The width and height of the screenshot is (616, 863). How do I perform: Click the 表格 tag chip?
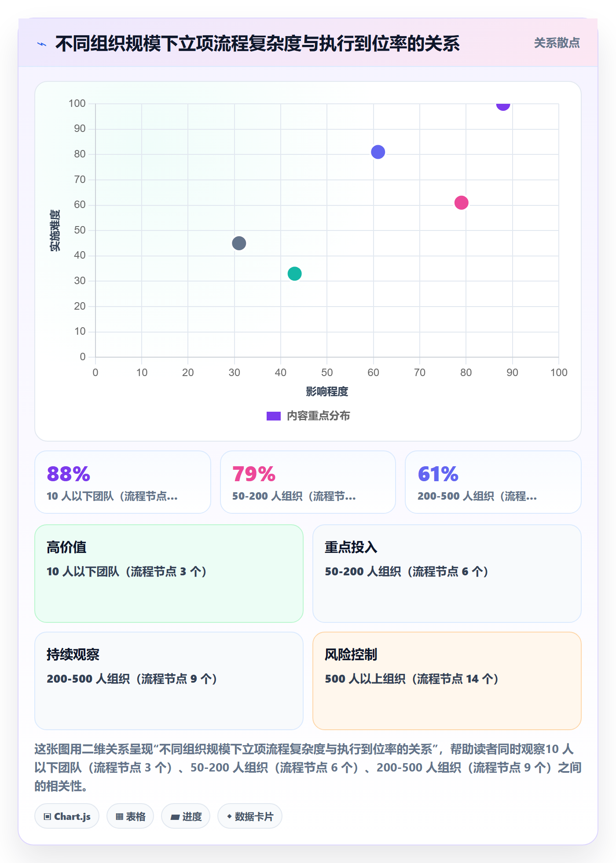(130, 816)
